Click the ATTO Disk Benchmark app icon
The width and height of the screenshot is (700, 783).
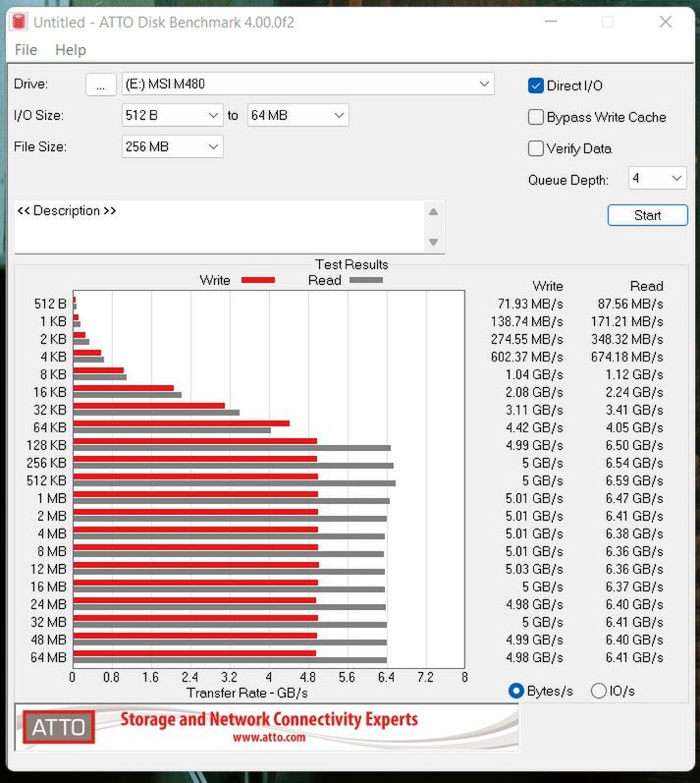(19, 22)
